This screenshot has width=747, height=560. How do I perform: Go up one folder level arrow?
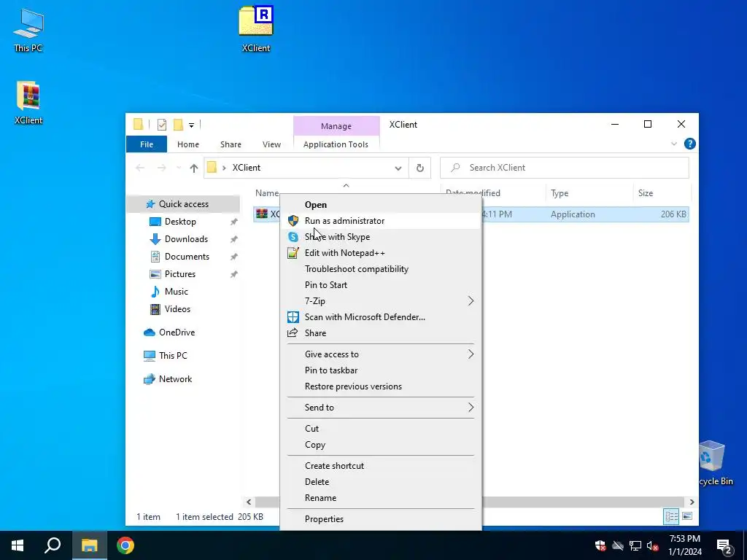tap(193, 168)
